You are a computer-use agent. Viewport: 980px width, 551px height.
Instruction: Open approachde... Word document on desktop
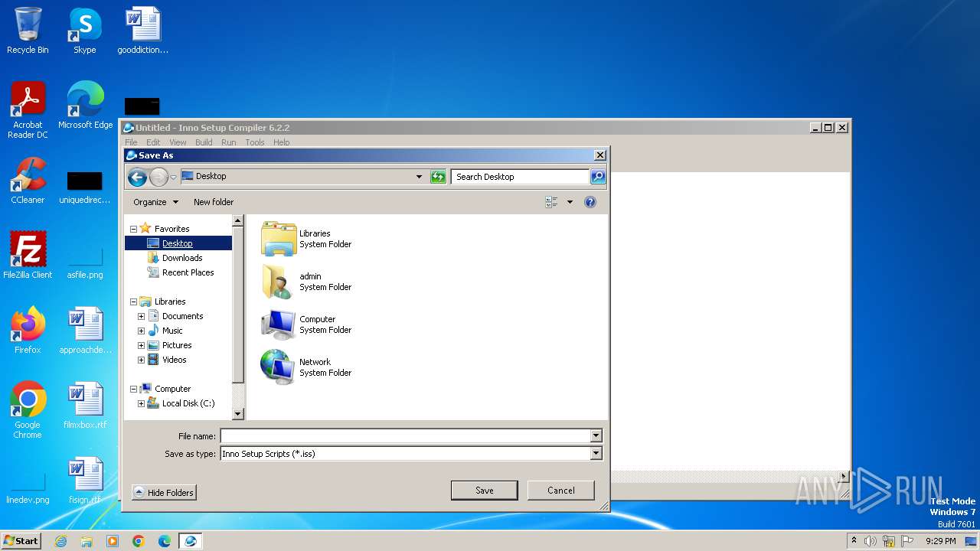tap(85, 331)
